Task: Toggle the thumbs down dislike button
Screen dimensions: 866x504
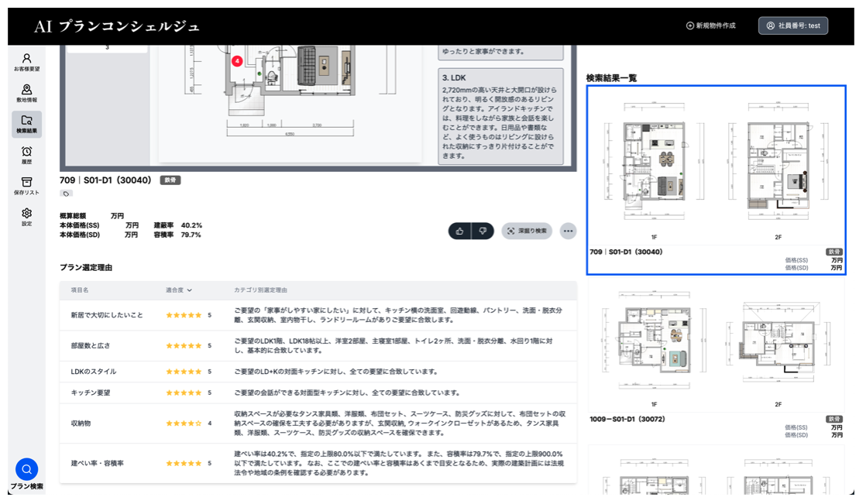Action: 483,231
